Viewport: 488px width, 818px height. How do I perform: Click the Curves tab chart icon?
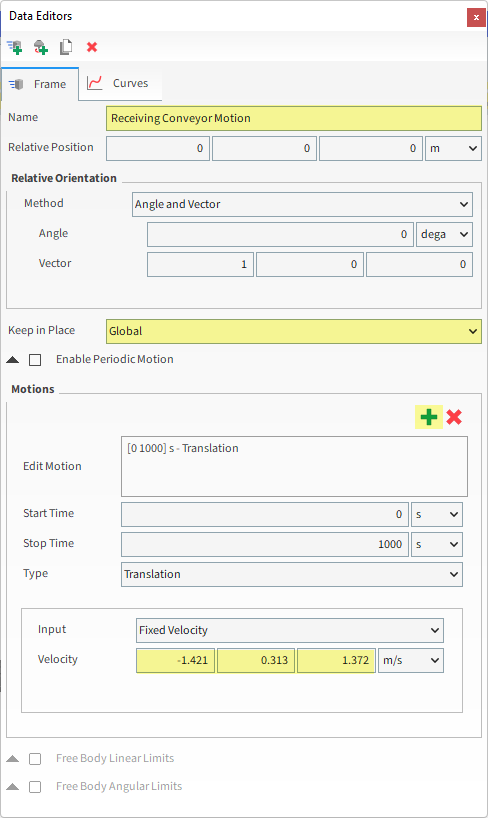point(94,83)
